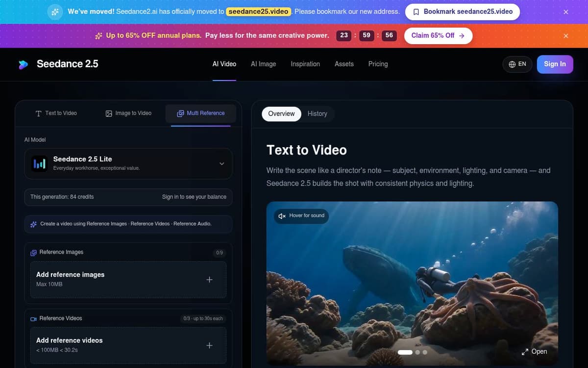This screenshot has height=368, width=588.
Task: Open the EN language selector
Action: click(x=517, y=64)
